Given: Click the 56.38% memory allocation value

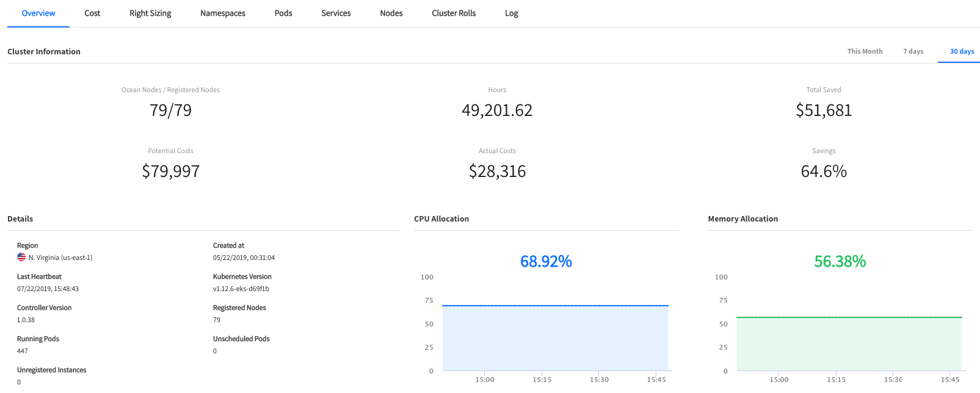Looking at the screenshot, I should pyautogui.click(x=840, y=262).
